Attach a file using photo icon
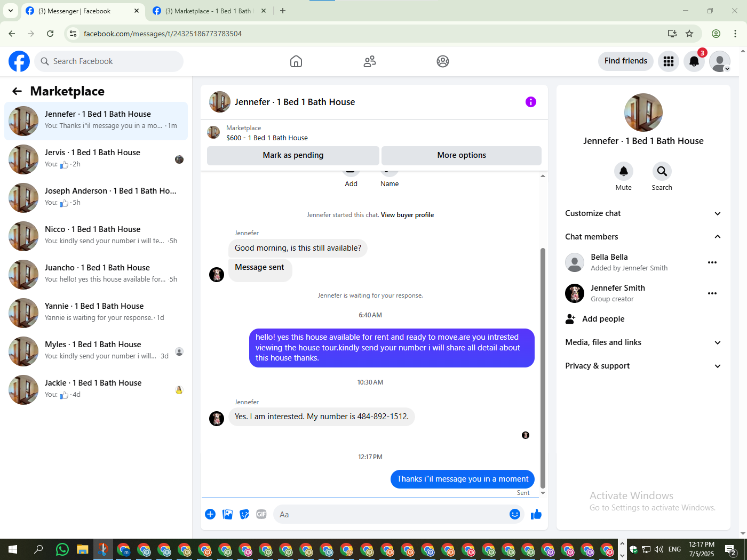 point(227,514)
